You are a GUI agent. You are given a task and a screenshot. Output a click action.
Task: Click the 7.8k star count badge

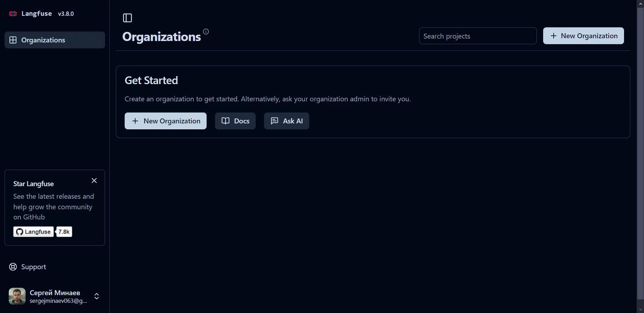64,232
